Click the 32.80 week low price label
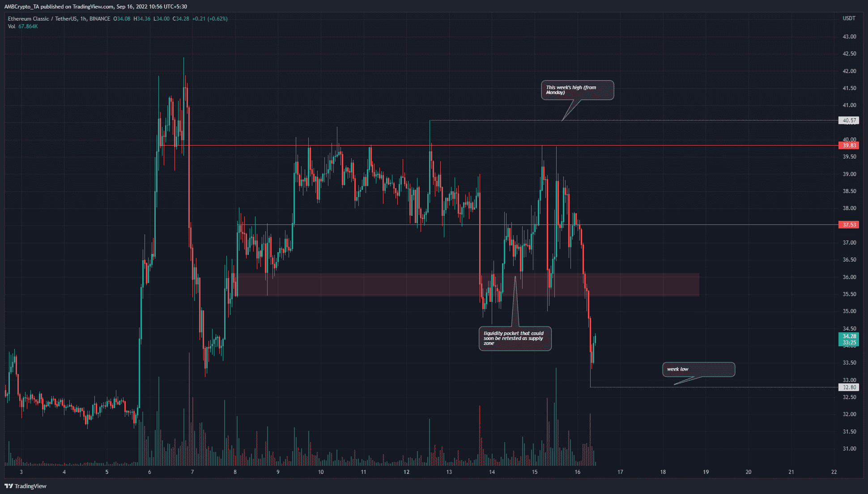Image resolution: width=868 pixels, height=494 pixels. (x=849, y=387)
